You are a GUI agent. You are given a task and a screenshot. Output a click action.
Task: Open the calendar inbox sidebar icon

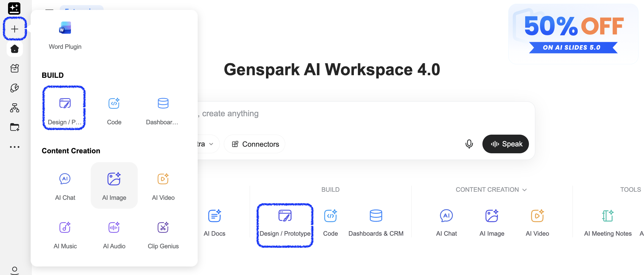tap(15, 68)
